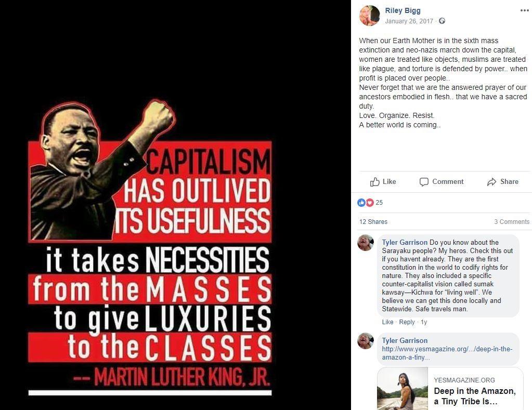Click the Martin Luther King quote image
This screenshot has height=410, width=532.
click(150, 247)
